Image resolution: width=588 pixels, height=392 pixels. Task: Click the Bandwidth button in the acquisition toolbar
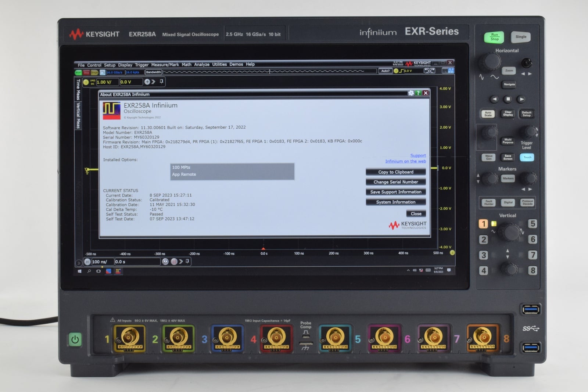click(x=153, y=72)
